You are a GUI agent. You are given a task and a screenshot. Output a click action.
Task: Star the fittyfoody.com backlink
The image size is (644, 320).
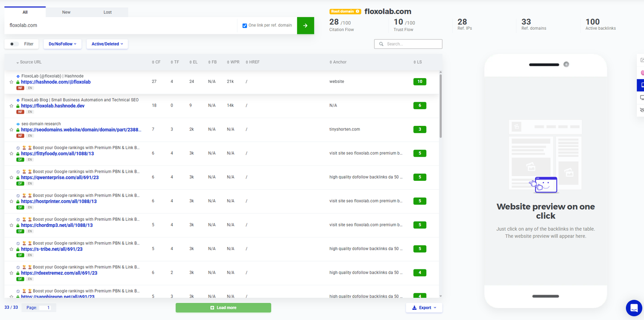click(x=12, y=154)
